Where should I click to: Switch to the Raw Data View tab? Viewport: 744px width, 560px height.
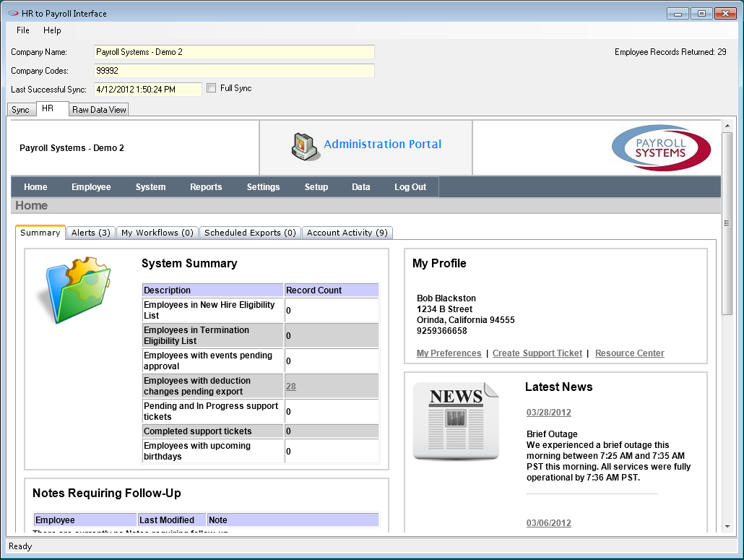(x=99, y=110)
